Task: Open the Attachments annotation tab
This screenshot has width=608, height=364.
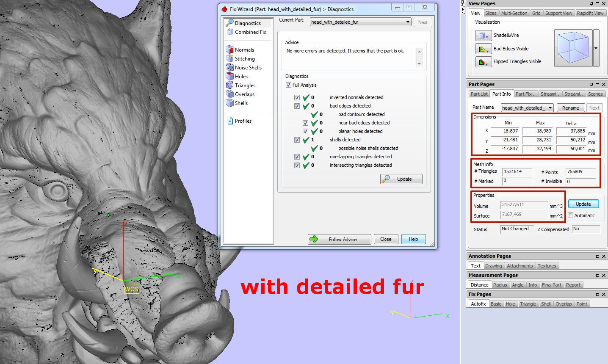Action: 520,266
